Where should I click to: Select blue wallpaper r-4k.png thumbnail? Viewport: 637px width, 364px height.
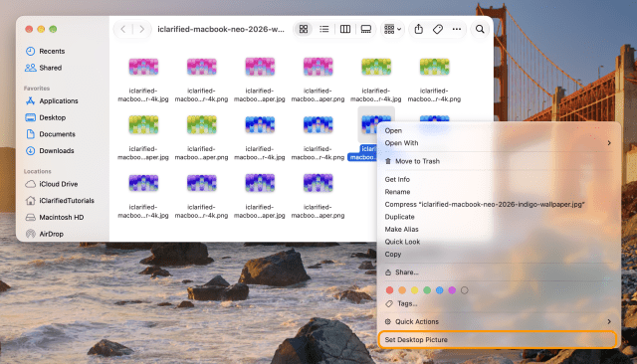(x=318, y=124)
